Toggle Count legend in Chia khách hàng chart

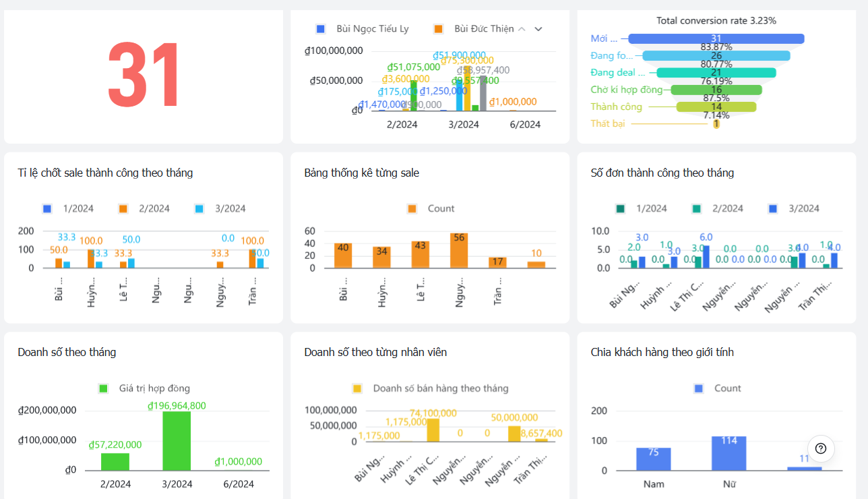click(717, 388)
